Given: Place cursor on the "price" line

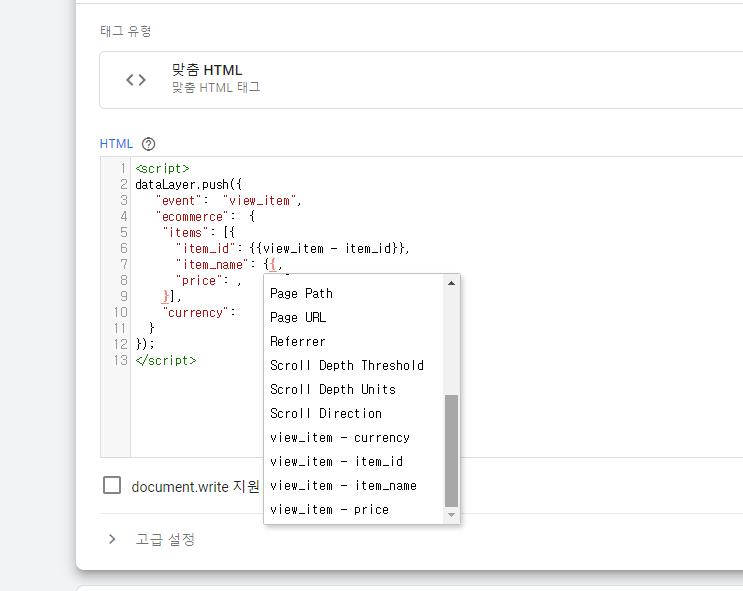Looking at the screenshot, I should click(208, 281).
